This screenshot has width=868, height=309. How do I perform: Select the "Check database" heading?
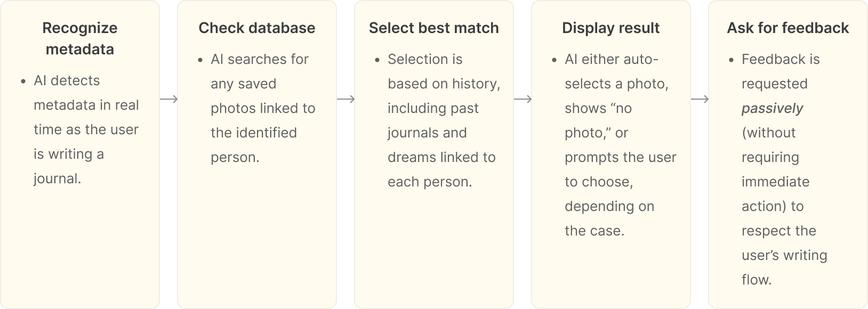[x=257, y=28]
